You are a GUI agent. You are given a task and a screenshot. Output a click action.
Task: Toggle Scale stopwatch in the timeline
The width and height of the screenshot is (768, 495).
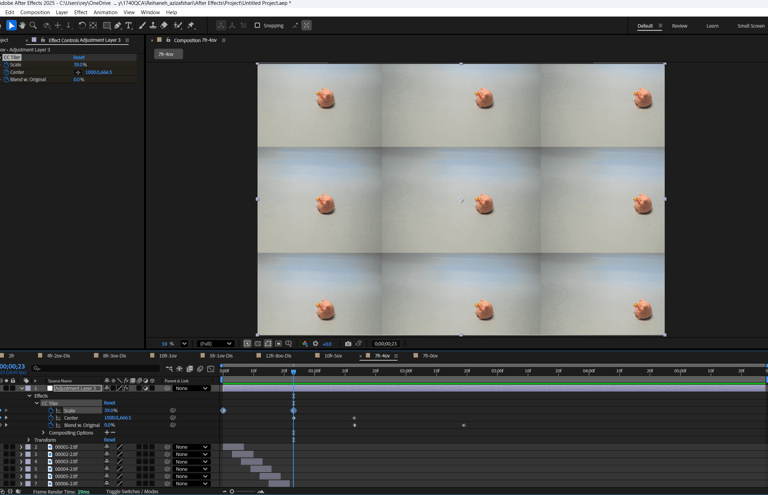[51, 410]
